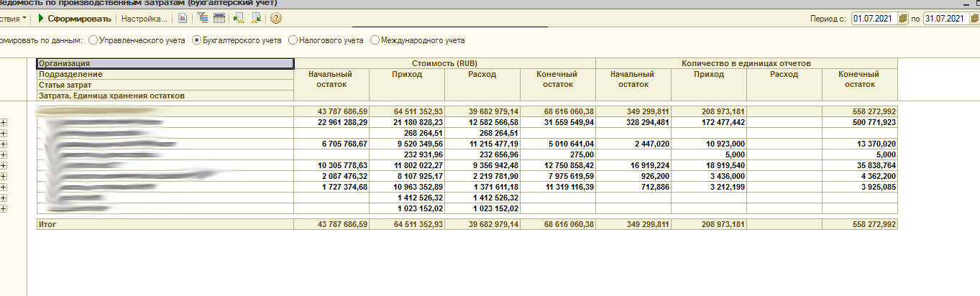Click the start period date field
This screenshot has height=296, width=980.
[x=874, y=19]
